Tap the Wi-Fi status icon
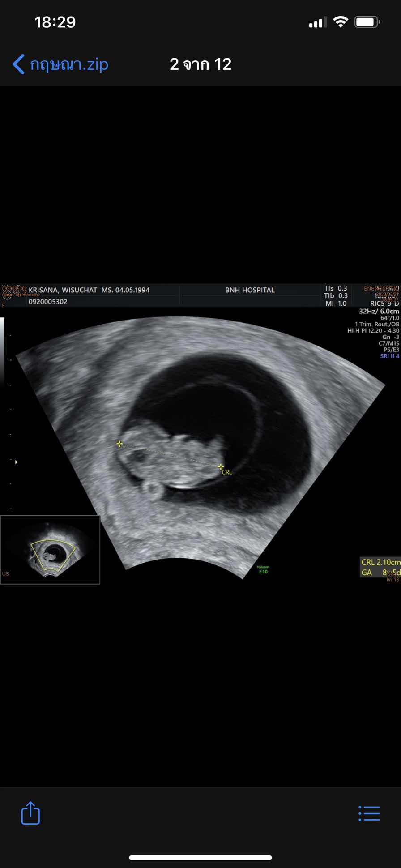This screenshot has width=401, height=868. click(x=341, y=22)
